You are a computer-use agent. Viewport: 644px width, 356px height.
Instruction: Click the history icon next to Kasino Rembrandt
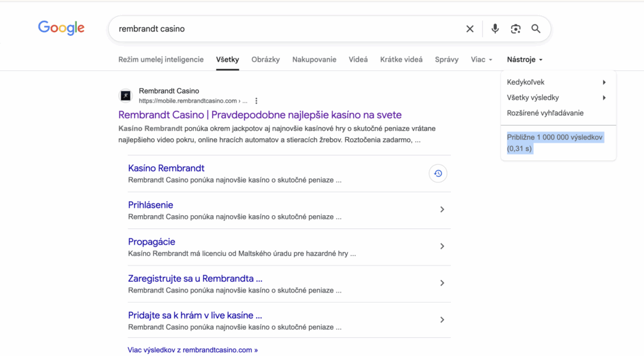(x=438, y=174)
